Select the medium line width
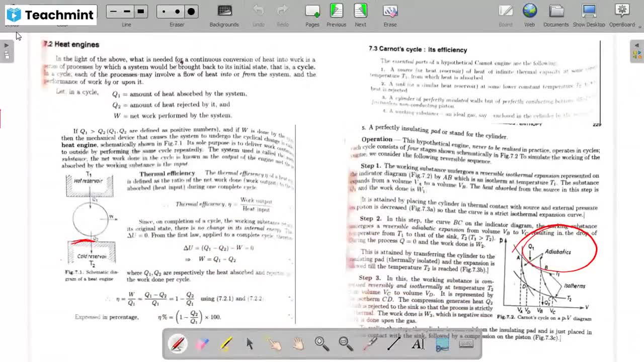644x362 pixels. click(x=127, y=12)
